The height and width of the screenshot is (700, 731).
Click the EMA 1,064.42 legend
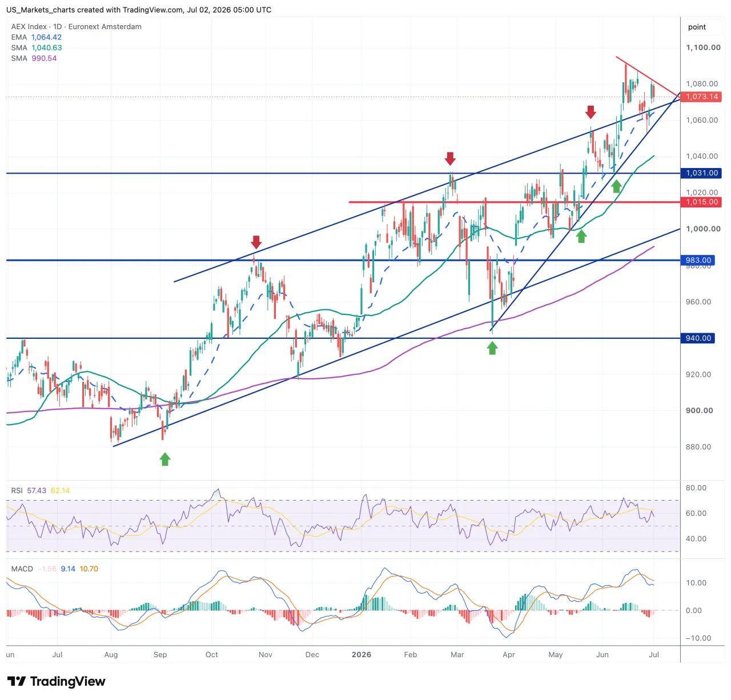(x=37, y=37)
